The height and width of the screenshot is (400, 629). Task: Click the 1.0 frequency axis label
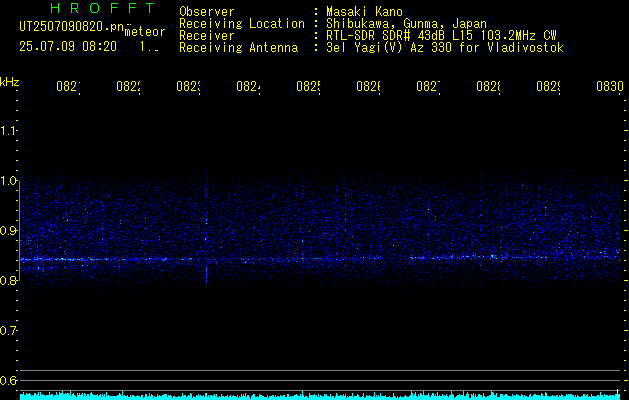click(8, 181)
